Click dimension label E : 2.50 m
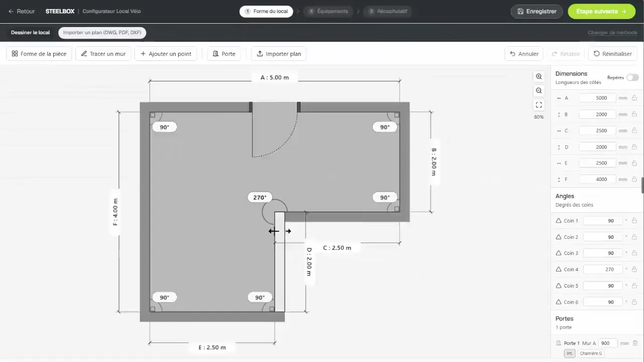The width and height of the screenshot is (644, 362). pos(212,347)
